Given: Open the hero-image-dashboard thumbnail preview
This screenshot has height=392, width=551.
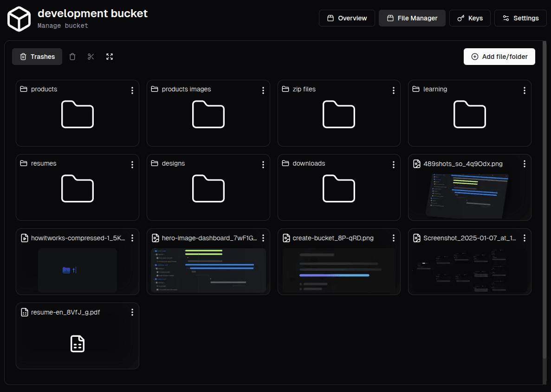Looking at the screenshot, I should pos(208,270).
